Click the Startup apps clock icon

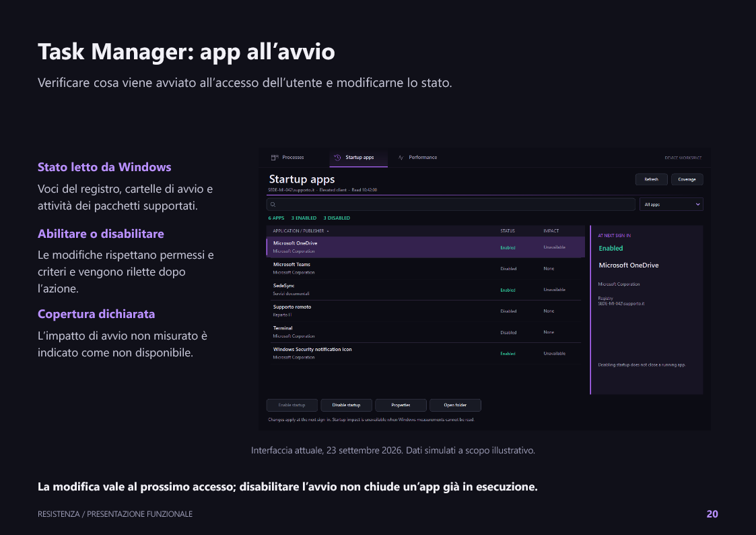pos(337,157)
